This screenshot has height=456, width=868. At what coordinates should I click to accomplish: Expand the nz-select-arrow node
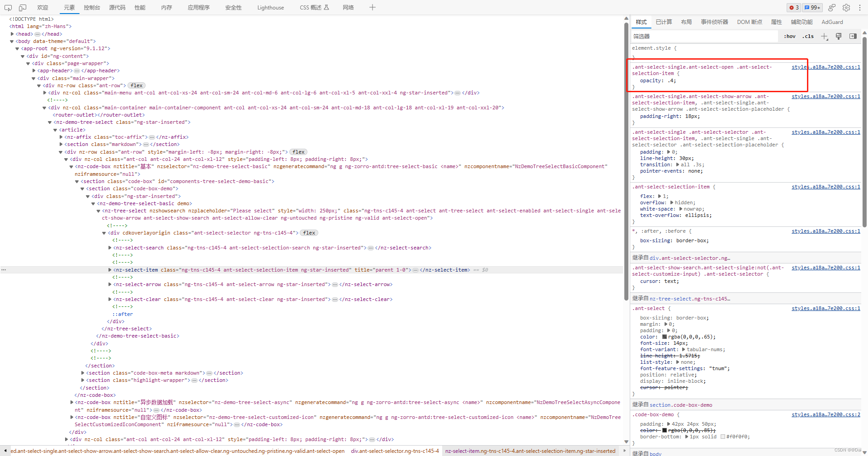click(110, 284)
